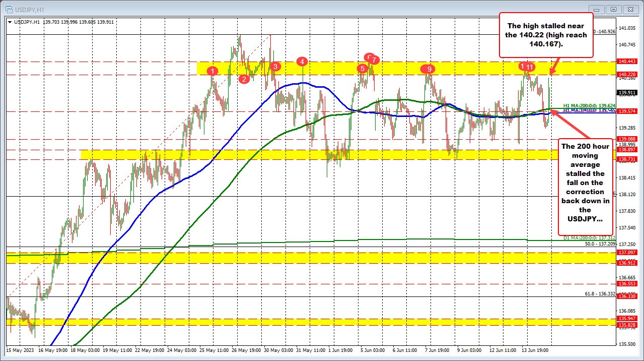Click the H1 MA:200 value label 139.624

(589, 106)
